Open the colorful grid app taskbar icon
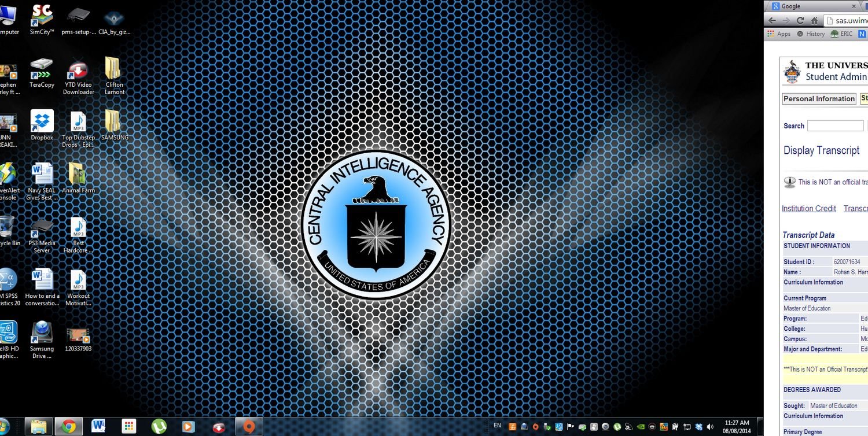The image size is (868, 436). [x=129, y=427]
